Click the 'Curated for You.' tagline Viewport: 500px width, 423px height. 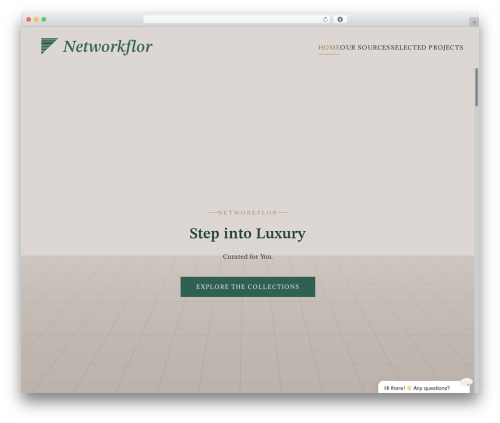coord(248,256)
